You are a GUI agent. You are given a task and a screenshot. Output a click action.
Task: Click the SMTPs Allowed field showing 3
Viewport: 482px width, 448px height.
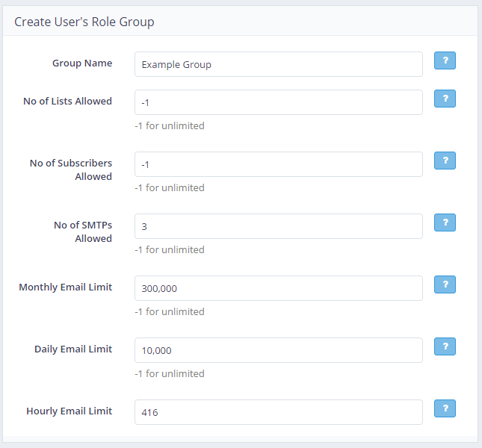278,226
